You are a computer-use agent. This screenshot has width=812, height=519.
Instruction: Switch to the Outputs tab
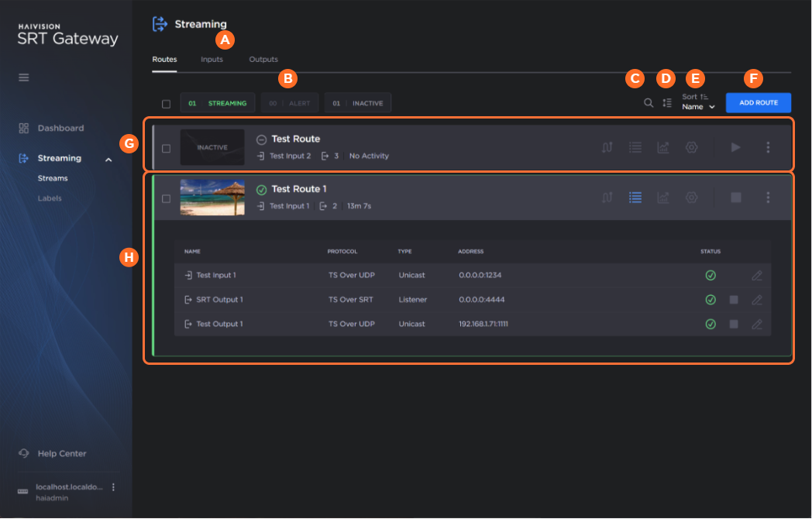pyautogui.click(x=263, y=60)
